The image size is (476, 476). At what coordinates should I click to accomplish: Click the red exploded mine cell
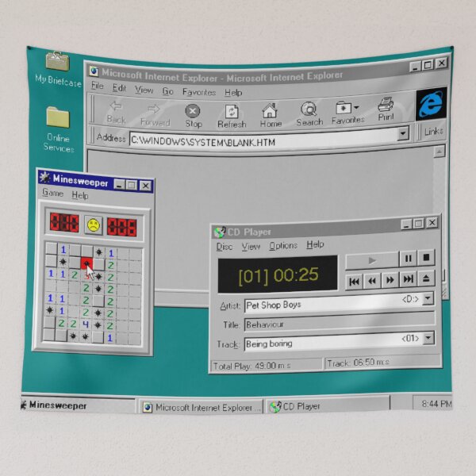(x=86, y=263)
